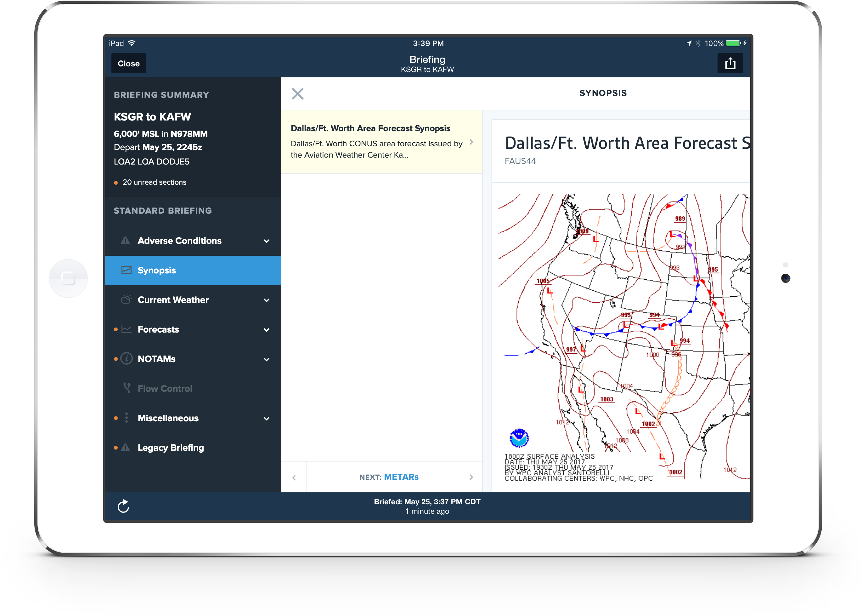Open the Forecasts menu item
Screen dimensions: 862x616
[193, 329]
